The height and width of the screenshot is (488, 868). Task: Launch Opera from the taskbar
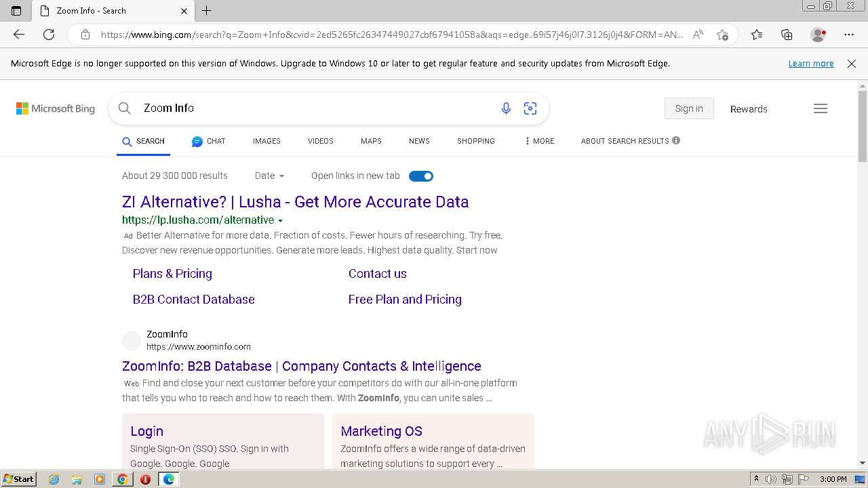[145, 479]
